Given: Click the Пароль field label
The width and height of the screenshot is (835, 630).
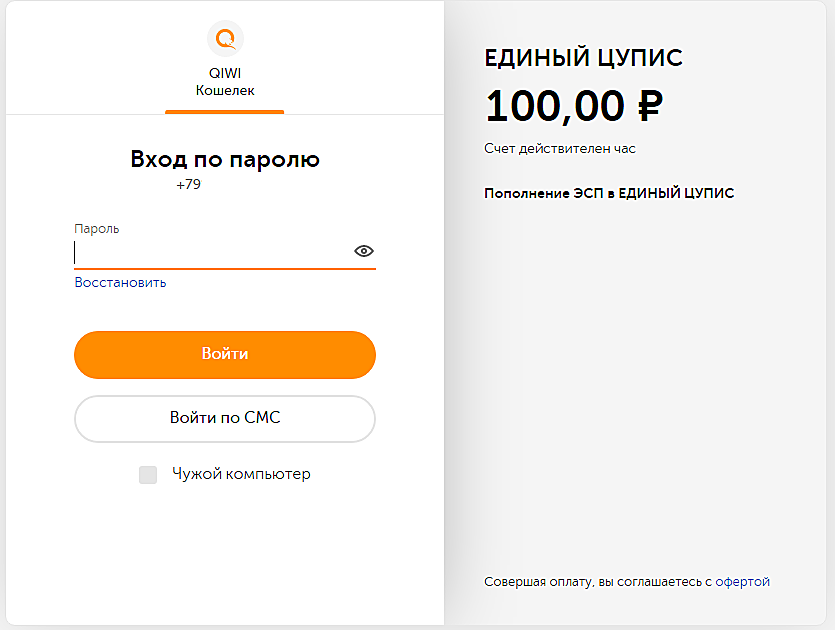Looking at the screenshot, I should (x=96, y=228).
